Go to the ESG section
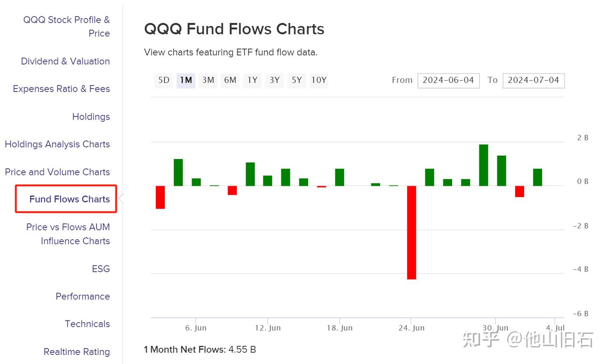This screenshot has height=364, width=609. click(101, 269)
